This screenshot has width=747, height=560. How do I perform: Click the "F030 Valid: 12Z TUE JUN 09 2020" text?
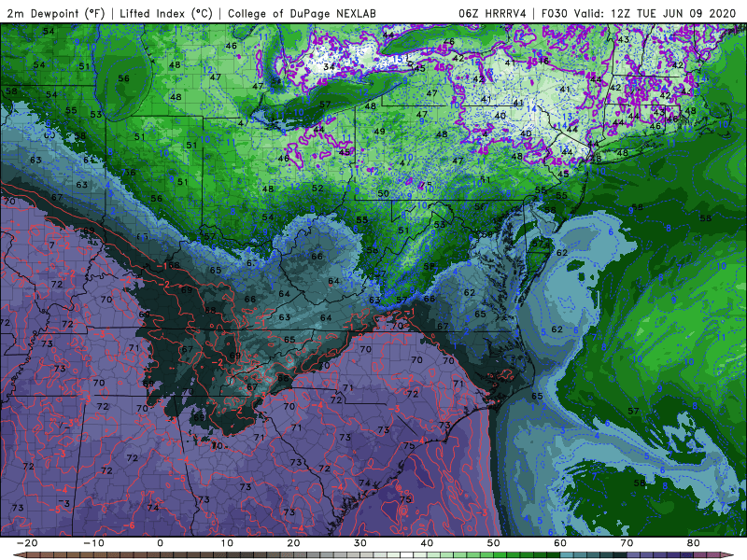639,14
